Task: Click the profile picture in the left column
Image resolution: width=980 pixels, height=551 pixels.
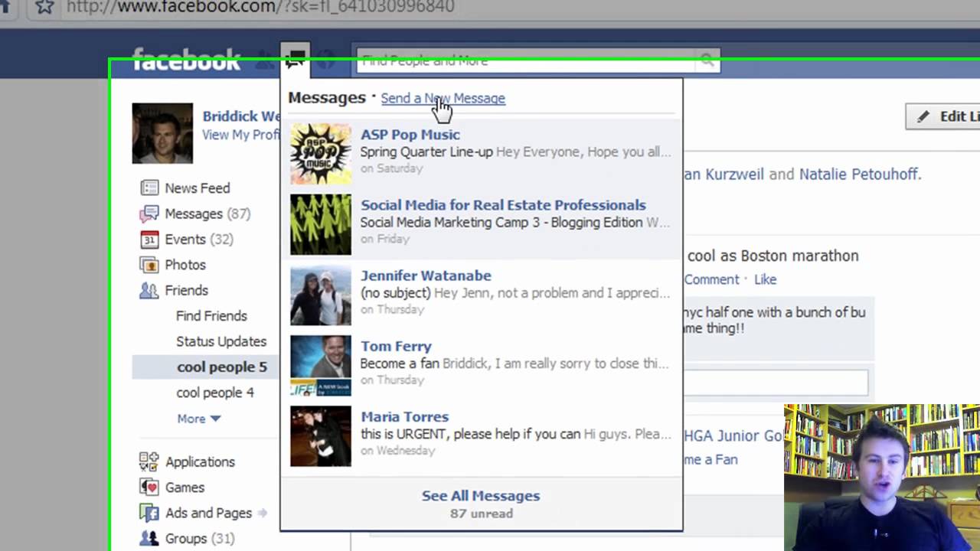Action: pyautogui.click(x=162, y=133)
